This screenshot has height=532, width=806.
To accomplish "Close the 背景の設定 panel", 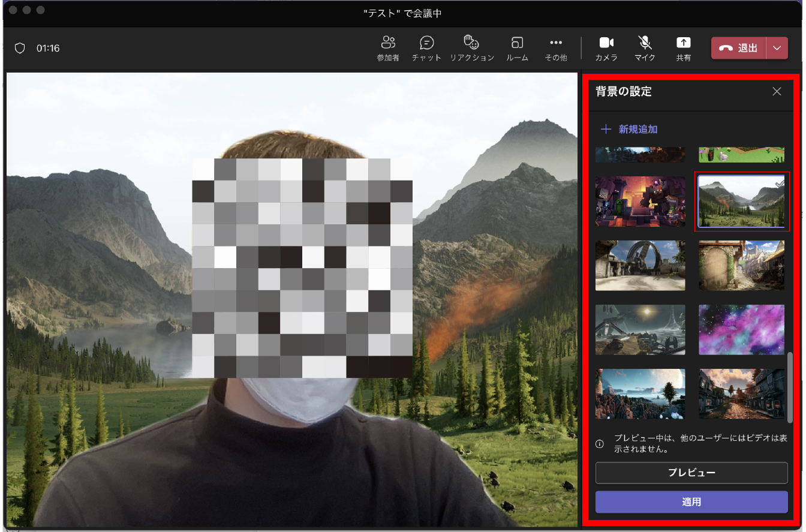I will (777, 91).
